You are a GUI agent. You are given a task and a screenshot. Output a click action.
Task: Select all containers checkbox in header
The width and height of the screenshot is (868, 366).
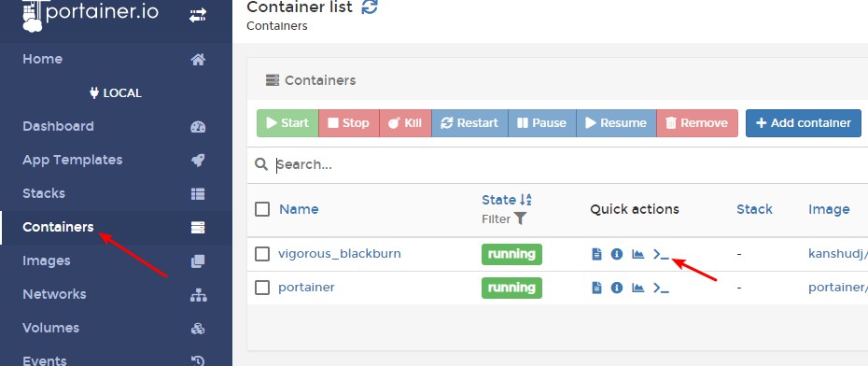(262, 209)
